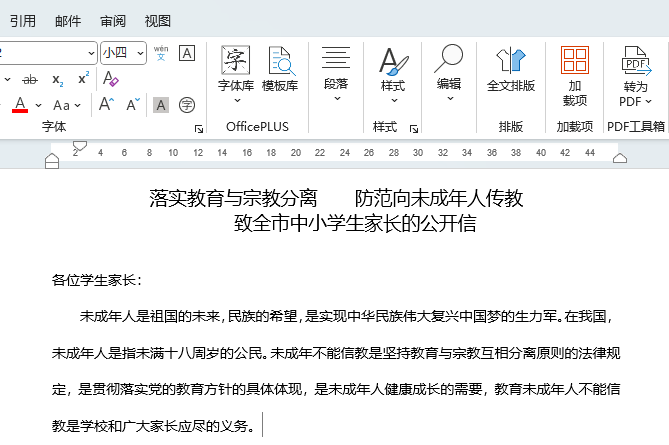
Task: Clear all formatting with eraser icon
Action: [111, 79]
